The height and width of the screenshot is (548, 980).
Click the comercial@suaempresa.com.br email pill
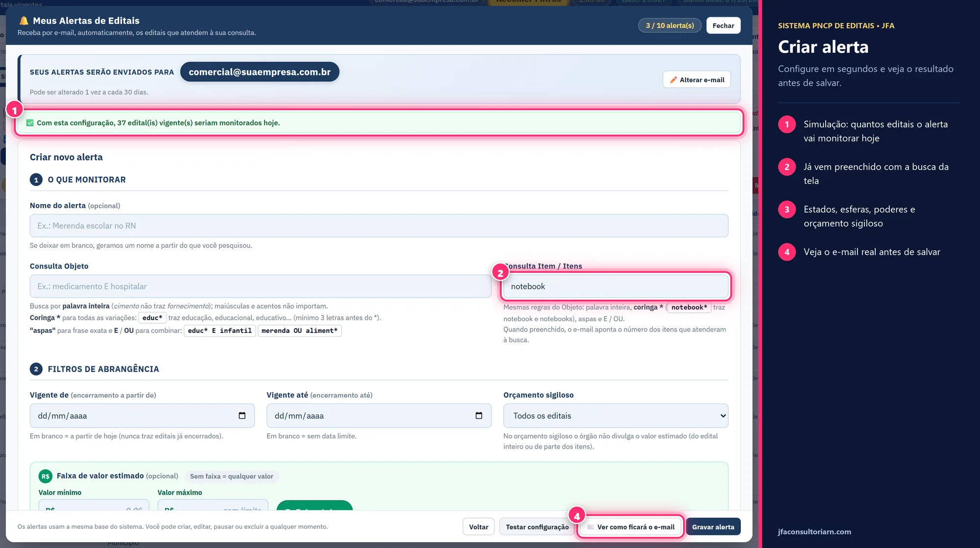pyautogui.click(x=260, y=72)
